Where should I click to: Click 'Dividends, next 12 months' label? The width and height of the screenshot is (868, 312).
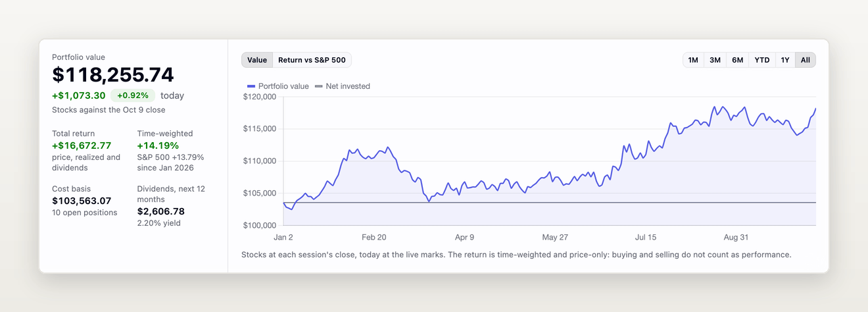point(171,194)
